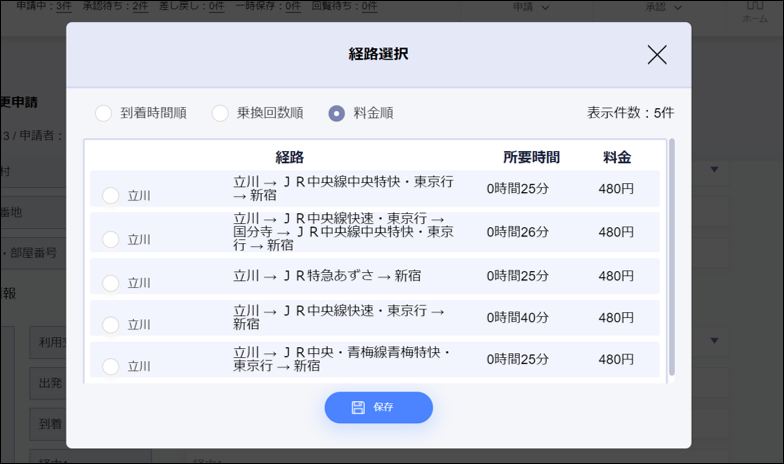Image resolution: width=784 pixels, height=464 pixels.
Task: Click the 経路 column header
Action: tap(289, 157)
